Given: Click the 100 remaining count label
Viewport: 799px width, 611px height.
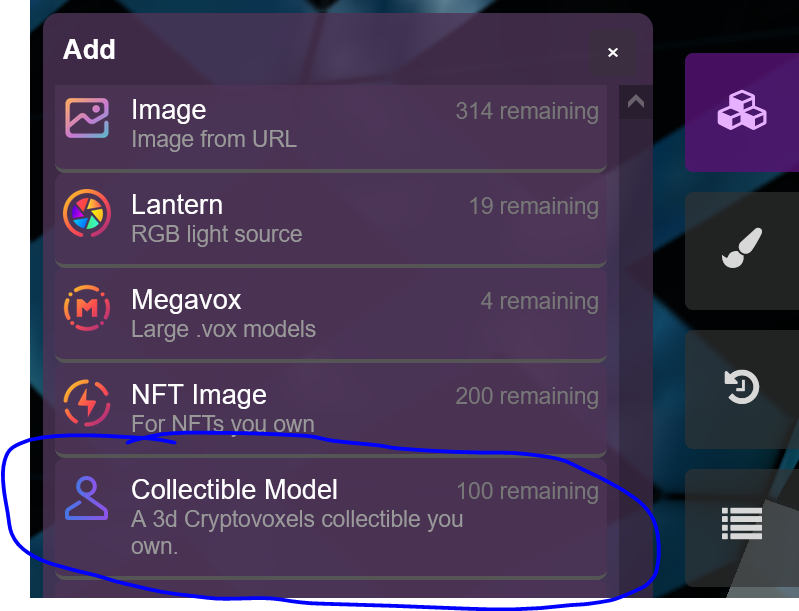Looking at the screenshot, I should tap(527, 491).
